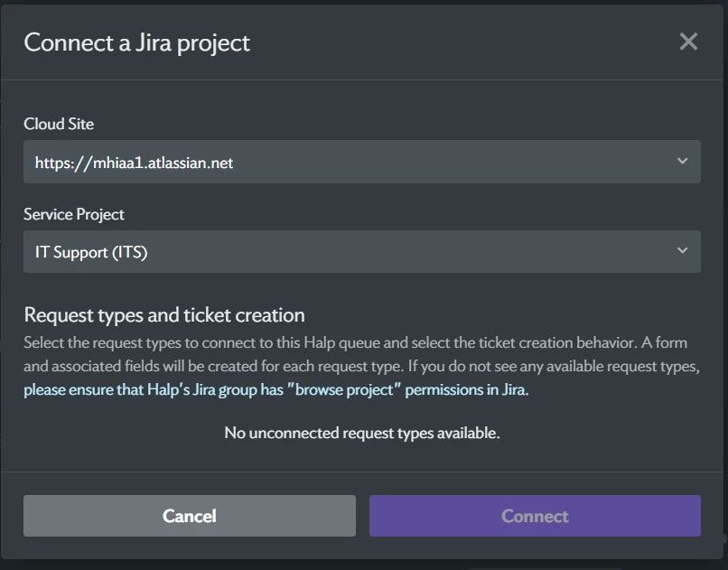This screenshot has width=728, height=570.
Task: Click the Cloud Site chevron arrow
Action: [x=682, y=161]
